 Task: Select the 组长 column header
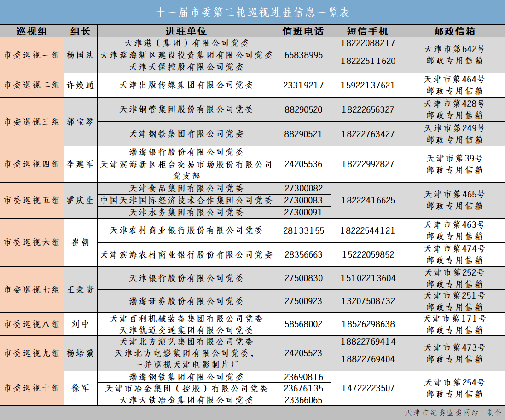[x=81, y=31]
